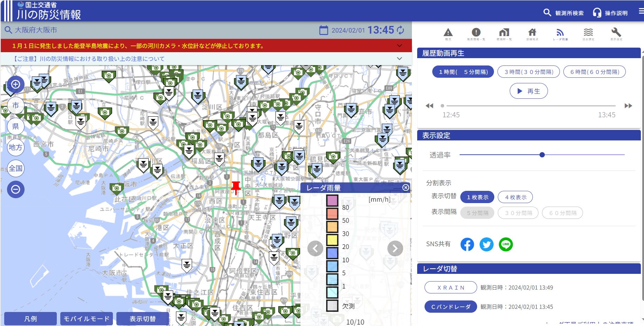Click the refresh icon beside 13:45
The height and width of the screenshot is (326, 644).
pyautogui.click(x=400, y=30)
